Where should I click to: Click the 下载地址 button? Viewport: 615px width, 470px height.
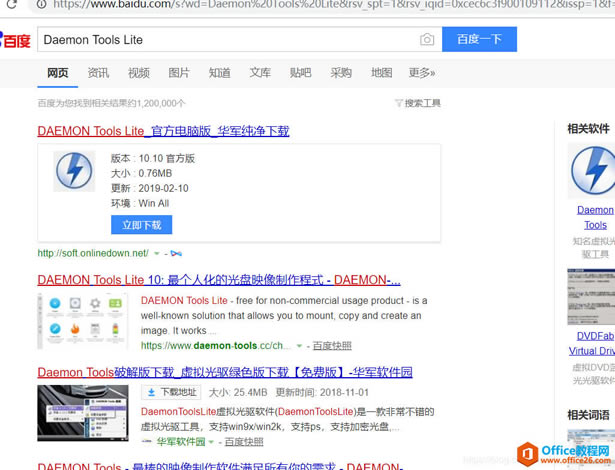click(171, 392)
